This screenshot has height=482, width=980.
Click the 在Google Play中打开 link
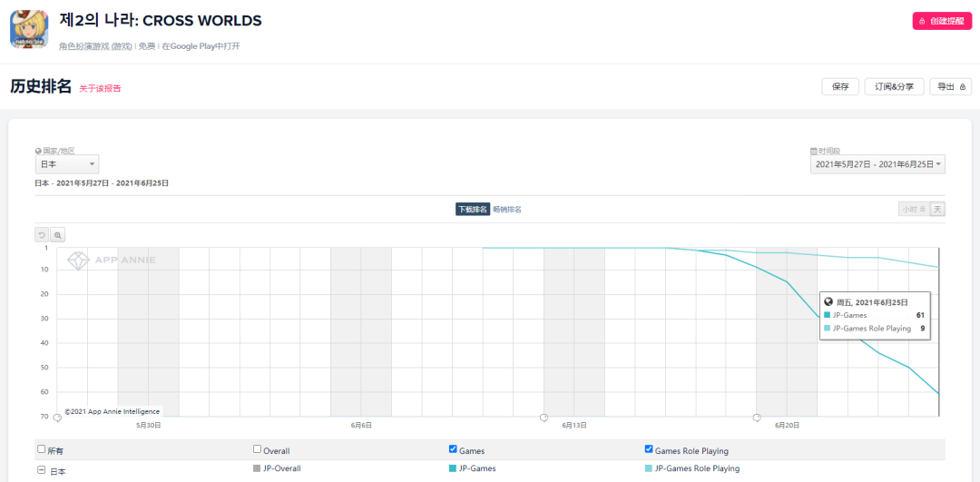(x=201, y=46)
